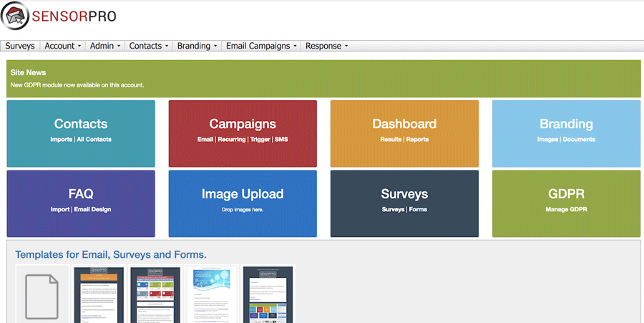
Task: Click the Image Upload drop zone tile
Action: pos(243,203)
